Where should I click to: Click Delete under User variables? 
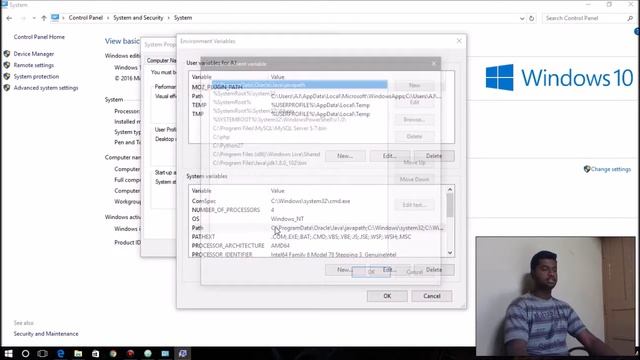tap(434, 156)
